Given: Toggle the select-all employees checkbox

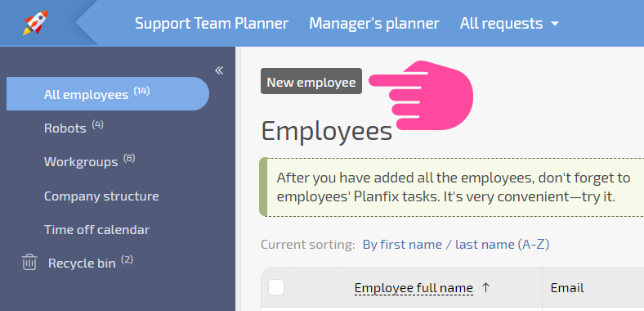Looking at the screenshot, I should pos(276,287).
